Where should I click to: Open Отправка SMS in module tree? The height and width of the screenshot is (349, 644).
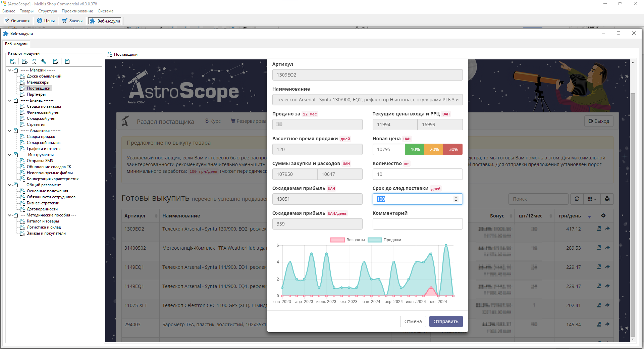pos(40,161)
